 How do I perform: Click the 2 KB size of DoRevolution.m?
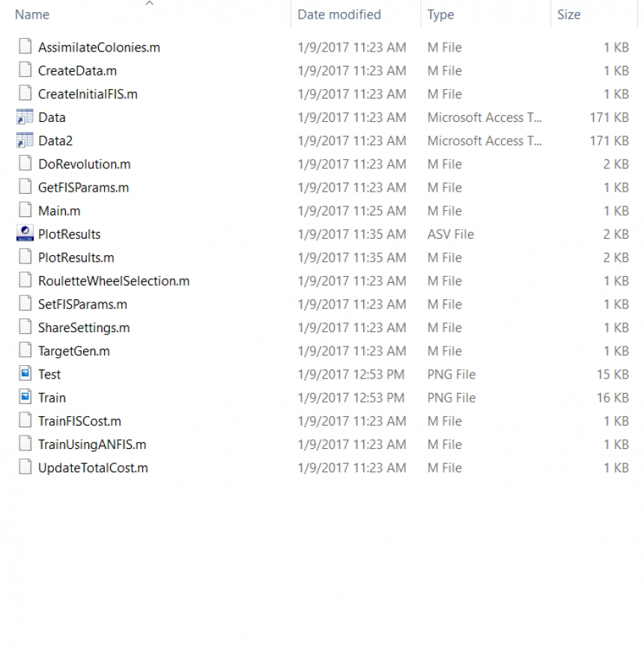coord(616,164)
